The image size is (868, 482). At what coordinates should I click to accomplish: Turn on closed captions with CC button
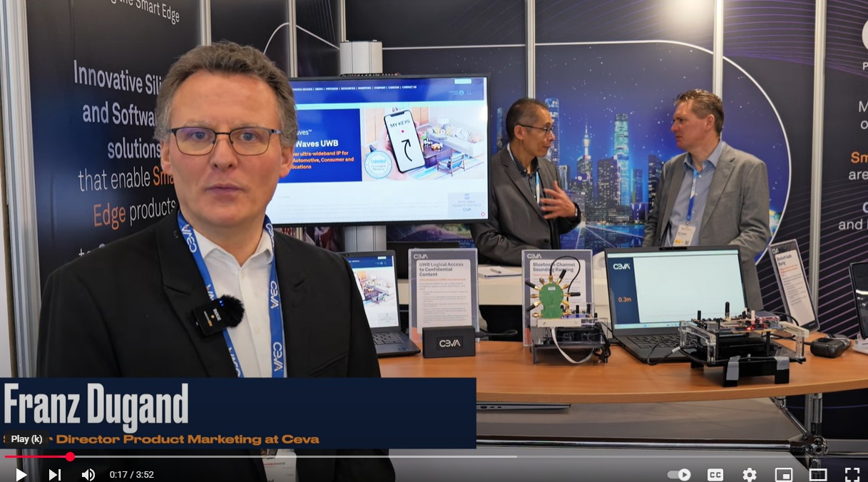715,474
